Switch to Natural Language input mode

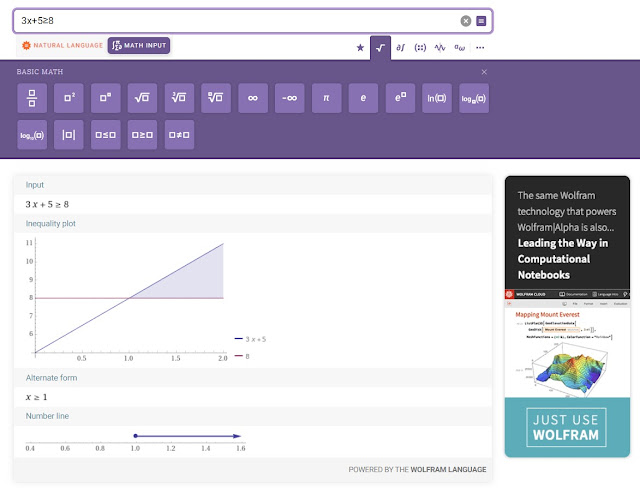point(62,45)
